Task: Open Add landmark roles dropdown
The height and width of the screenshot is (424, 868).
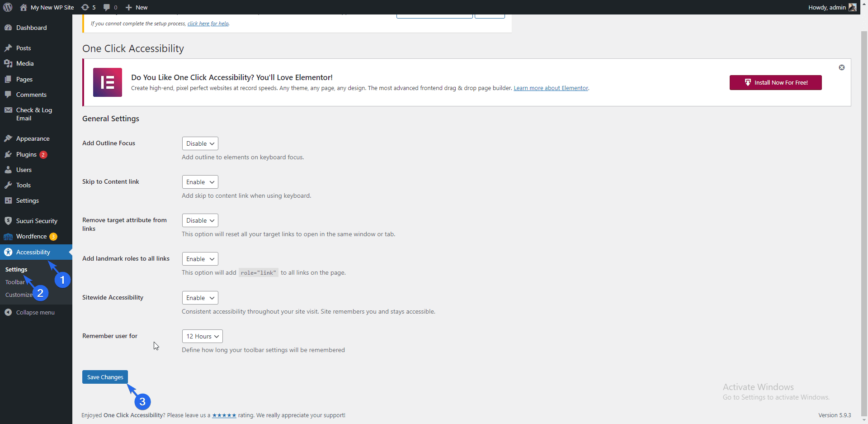Action: [200, 259]
